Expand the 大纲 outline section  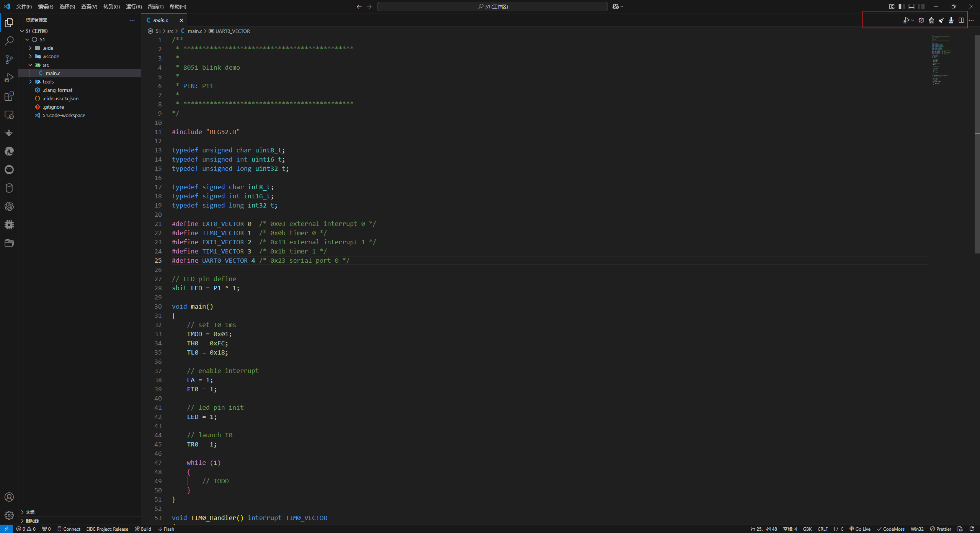pos(80,512)
